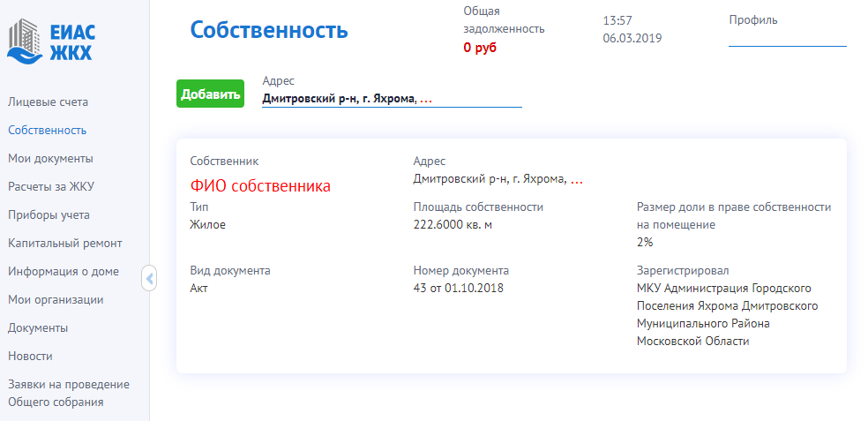Open Документы in the sidebar
Image resolution: width=868 pixels, height=421 pixels.
(38, 328)
